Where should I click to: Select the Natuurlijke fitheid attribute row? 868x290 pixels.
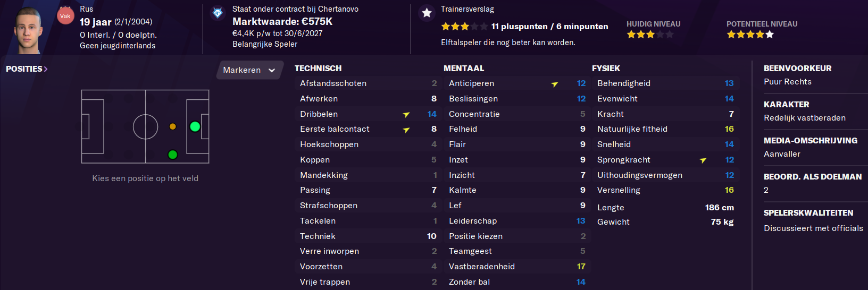click(x=665, y=129)
